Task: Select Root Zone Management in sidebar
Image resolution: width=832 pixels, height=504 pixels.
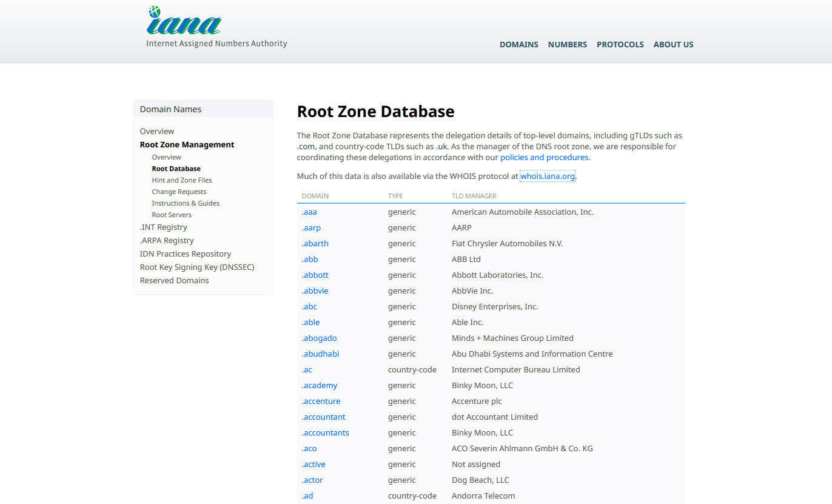Action: coord(187,144)
